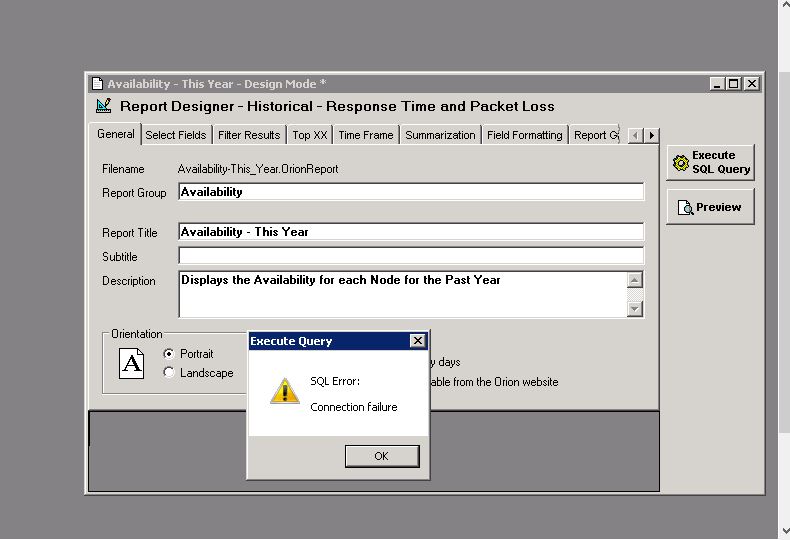Switch to the General tab
This screenshot has height=540, width=790.
(115, 134)
